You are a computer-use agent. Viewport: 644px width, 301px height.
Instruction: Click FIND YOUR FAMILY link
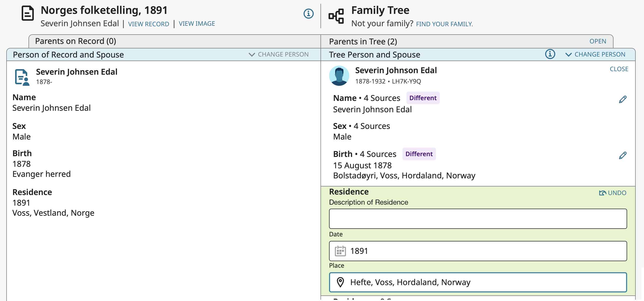click(444, 24)
